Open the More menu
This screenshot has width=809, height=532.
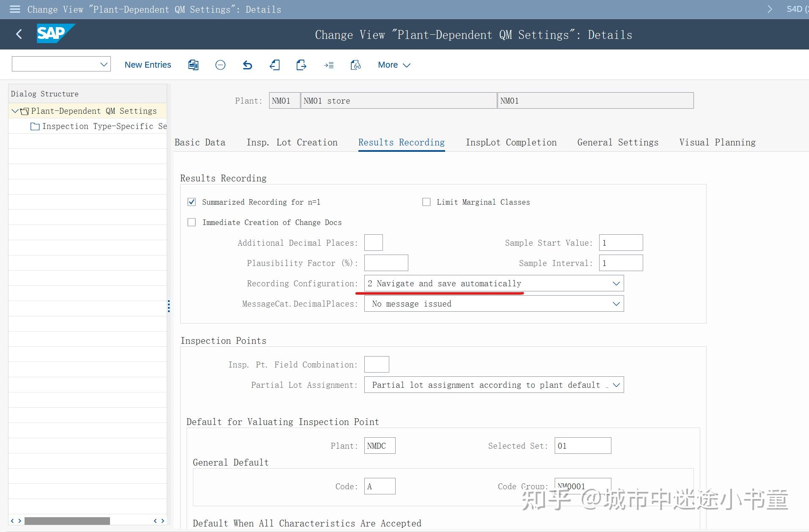pos(393,65)
